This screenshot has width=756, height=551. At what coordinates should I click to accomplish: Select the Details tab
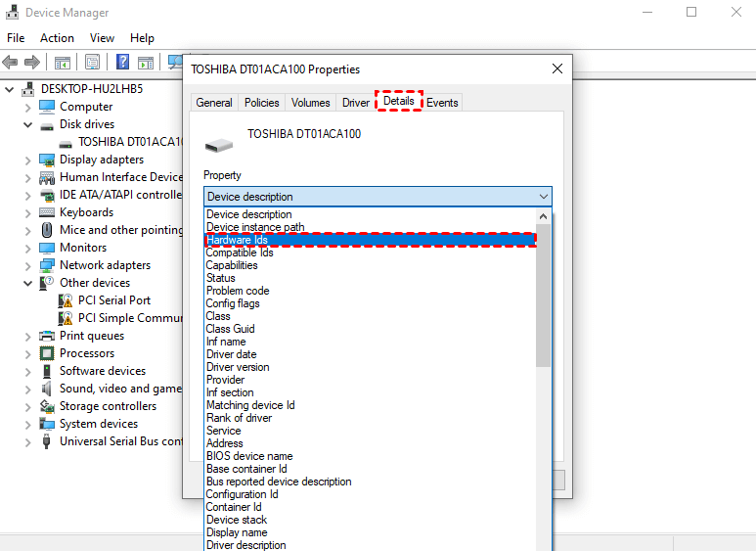pyautogui.click(x=399, y=101)
